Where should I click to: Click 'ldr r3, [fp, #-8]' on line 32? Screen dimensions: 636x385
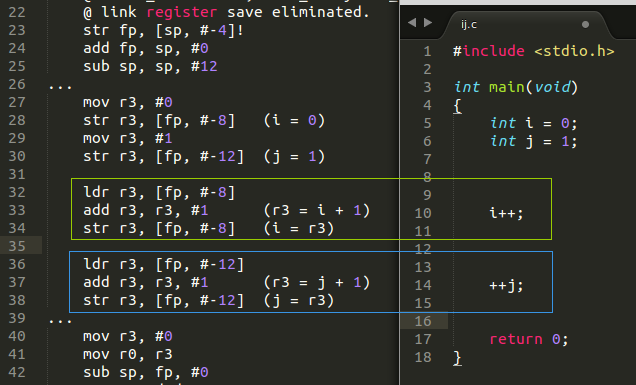159,192
